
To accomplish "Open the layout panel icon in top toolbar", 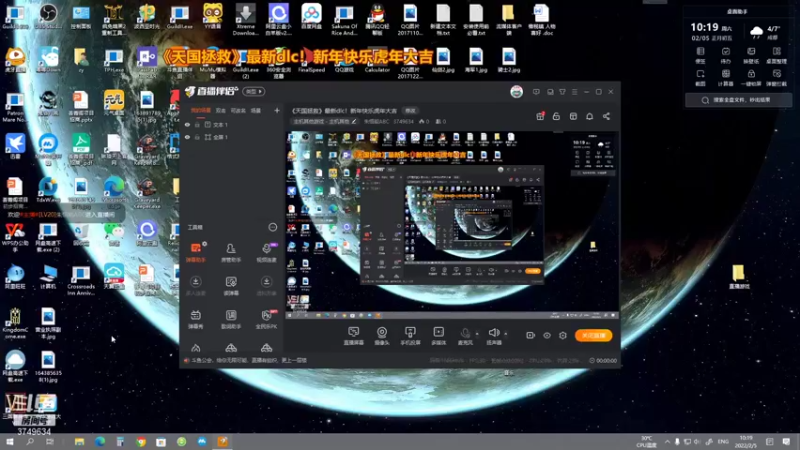I will pyautogui.click(x=573, y=116).
